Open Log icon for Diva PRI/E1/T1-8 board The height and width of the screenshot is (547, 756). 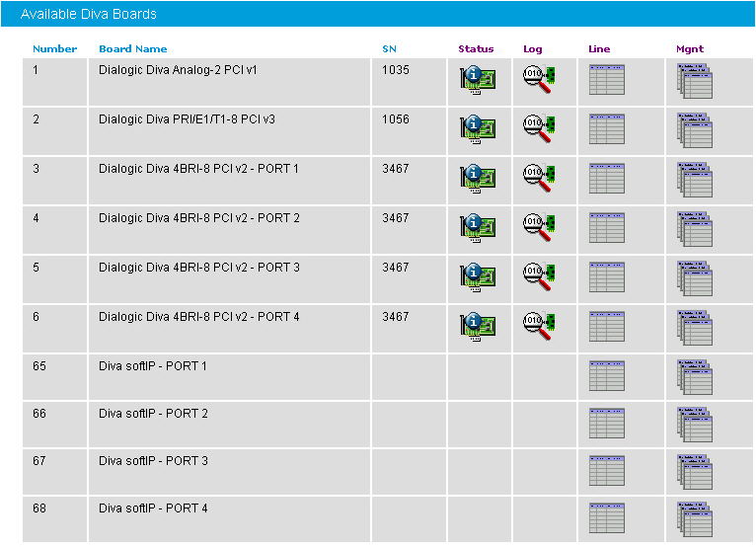point(540,129)
